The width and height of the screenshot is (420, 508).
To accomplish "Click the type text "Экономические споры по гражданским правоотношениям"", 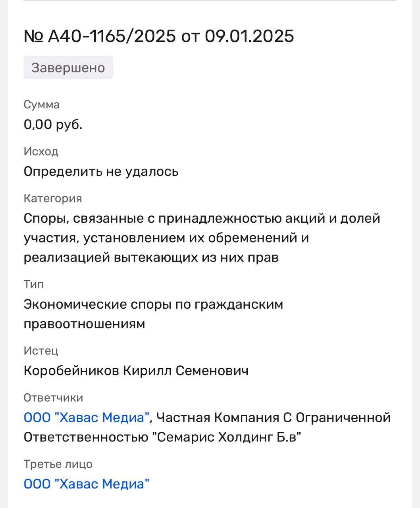I will coord(153,314).
